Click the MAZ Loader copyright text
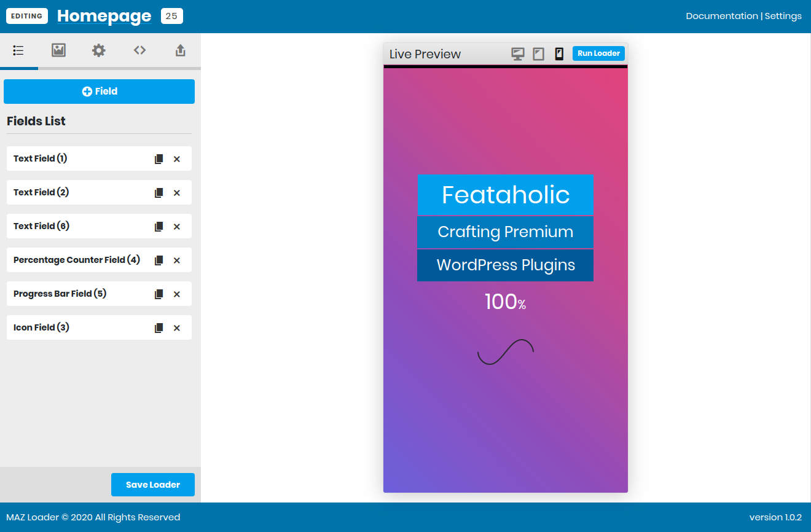The image size is (811, 532). click(93, 517)
